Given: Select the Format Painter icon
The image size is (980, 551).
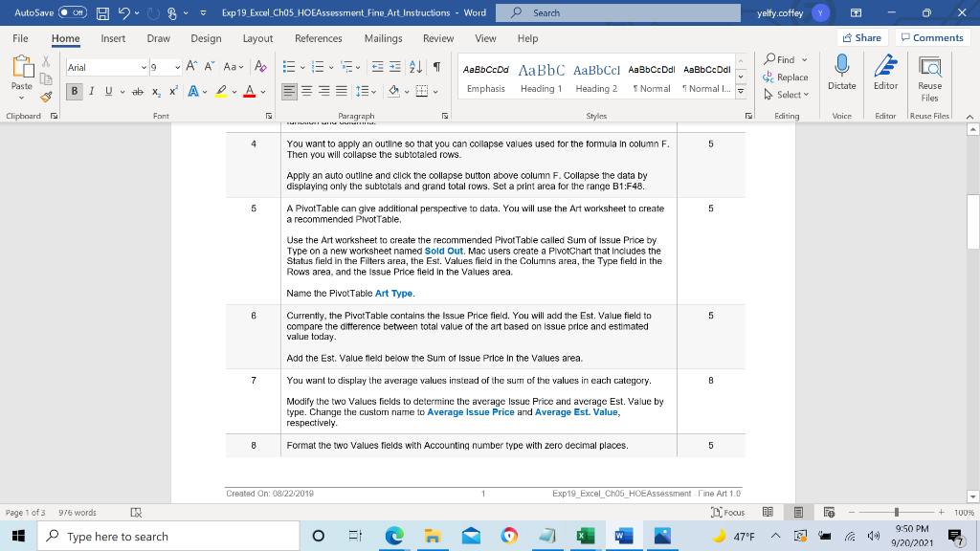Looking at the screenshot, I should tap(46, 96).
